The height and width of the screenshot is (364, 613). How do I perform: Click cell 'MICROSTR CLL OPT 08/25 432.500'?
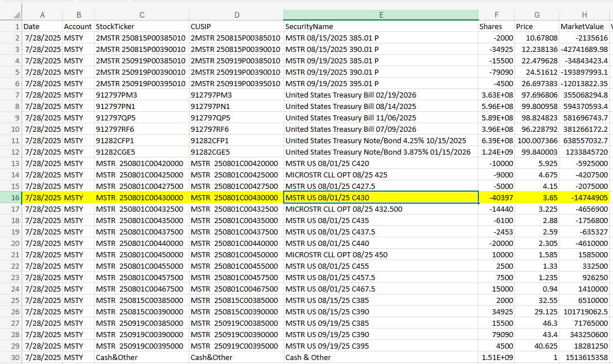click(381, 209)
